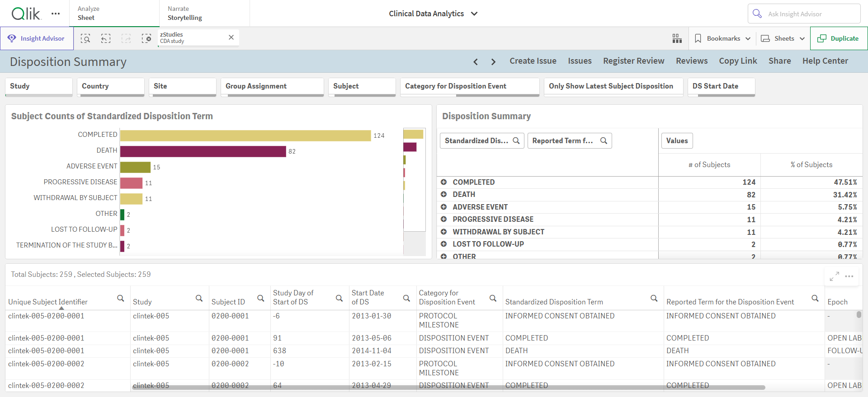Search the Unique Subject Identifier column

pos(121,298)
